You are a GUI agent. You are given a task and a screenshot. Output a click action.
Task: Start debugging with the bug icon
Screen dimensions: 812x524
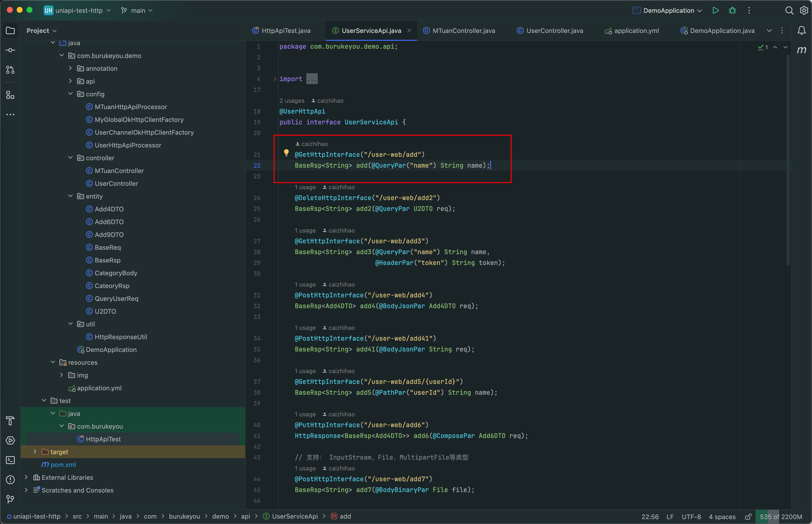click(x=732, y=11)
